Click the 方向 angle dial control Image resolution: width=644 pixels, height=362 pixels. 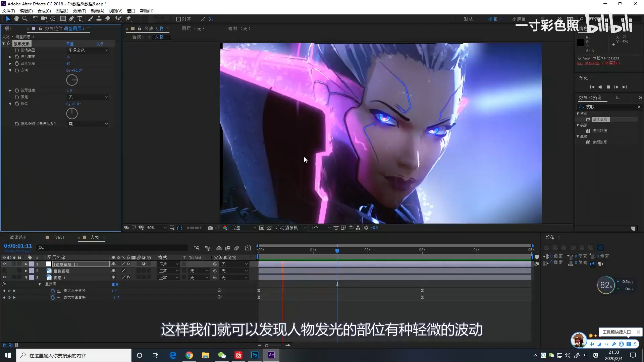[x=72, y=80]
